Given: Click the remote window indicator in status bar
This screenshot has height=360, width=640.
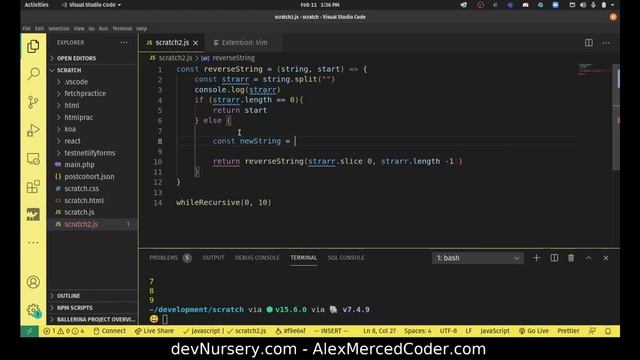Looking at the screenshot, I should pos(29,331).
